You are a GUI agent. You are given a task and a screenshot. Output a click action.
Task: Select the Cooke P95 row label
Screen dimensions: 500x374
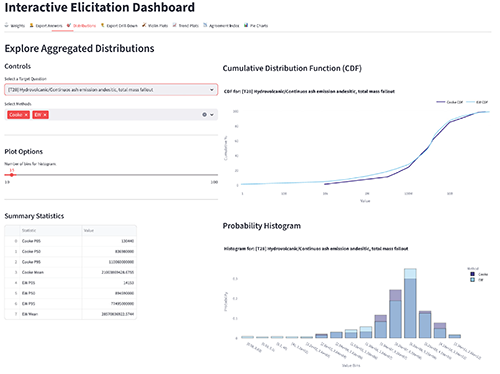coord(31,262)
